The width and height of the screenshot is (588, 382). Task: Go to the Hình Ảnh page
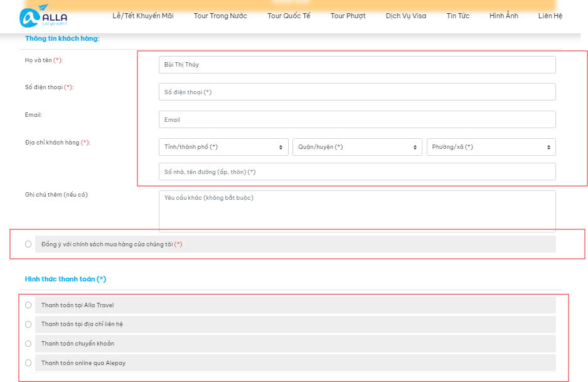click(504, 16)
